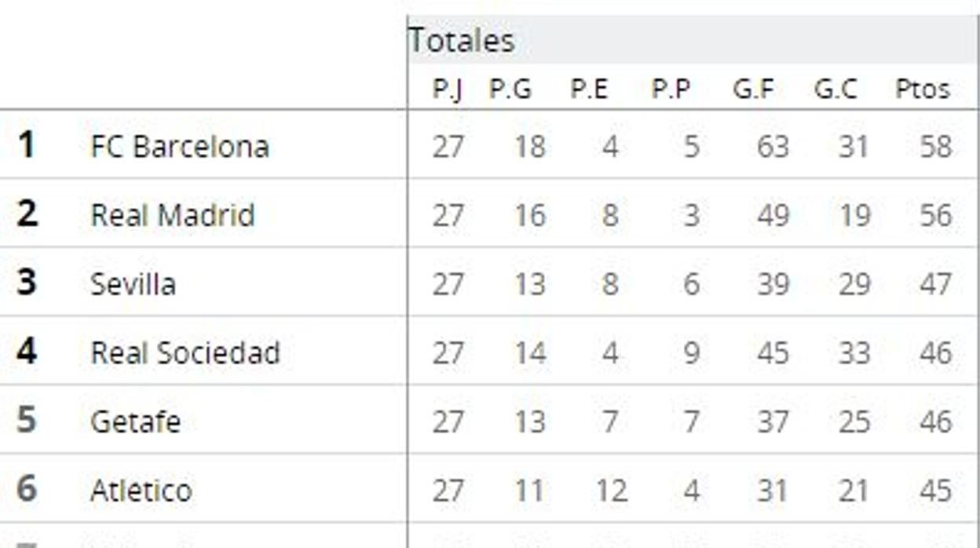Click Atlético's 12 draws cell
This screenshot has width=980, height=548.
click(x=611, y=491)
